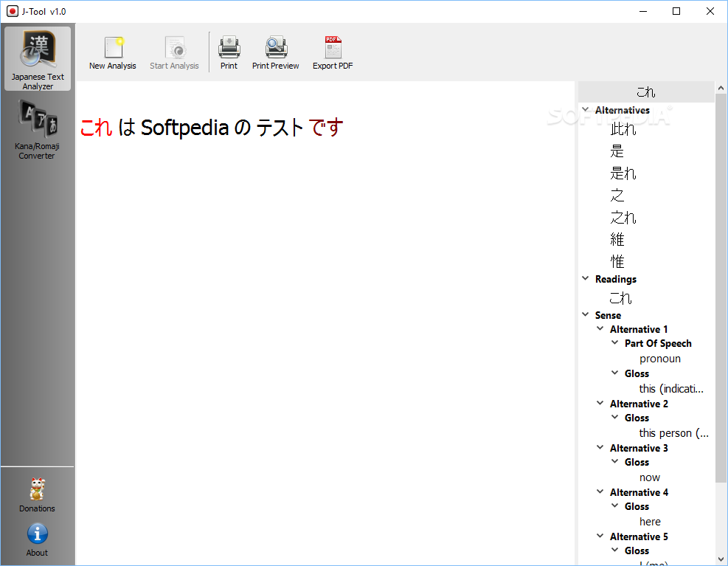Image resolution: width=728 pixels, height=566 pixels.
Task: Collapse the Alternatives tree section
Action: 586,109
